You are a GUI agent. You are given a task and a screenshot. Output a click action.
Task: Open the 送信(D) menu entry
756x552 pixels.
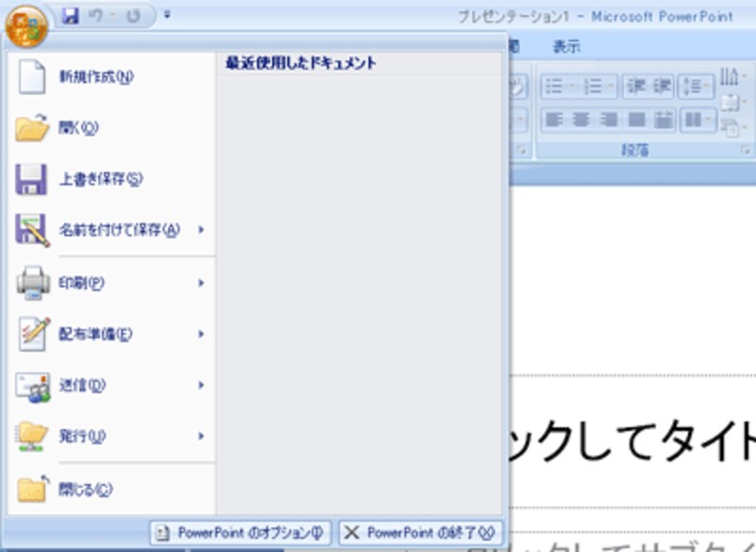pyautogui.click(x=112, y=385)
